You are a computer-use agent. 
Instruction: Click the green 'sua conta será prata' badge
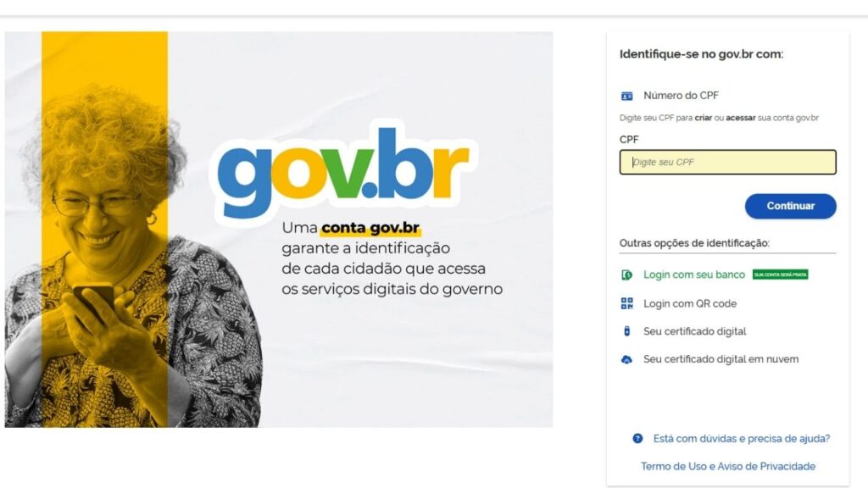point(780,274)
